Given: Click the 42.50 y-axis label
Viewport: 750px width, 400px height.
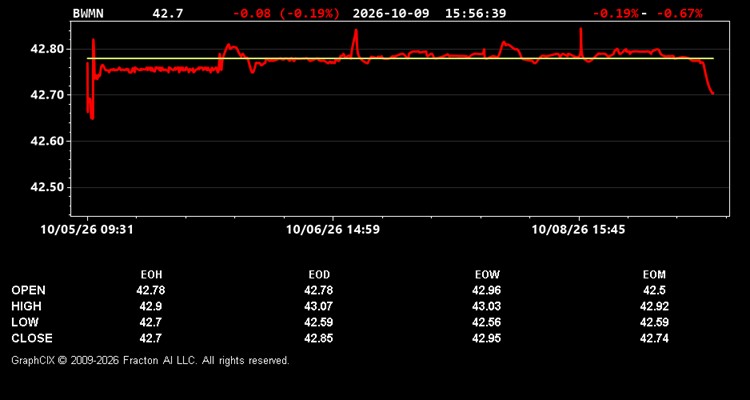Looking at the screenshot, I should coord(47,187).
